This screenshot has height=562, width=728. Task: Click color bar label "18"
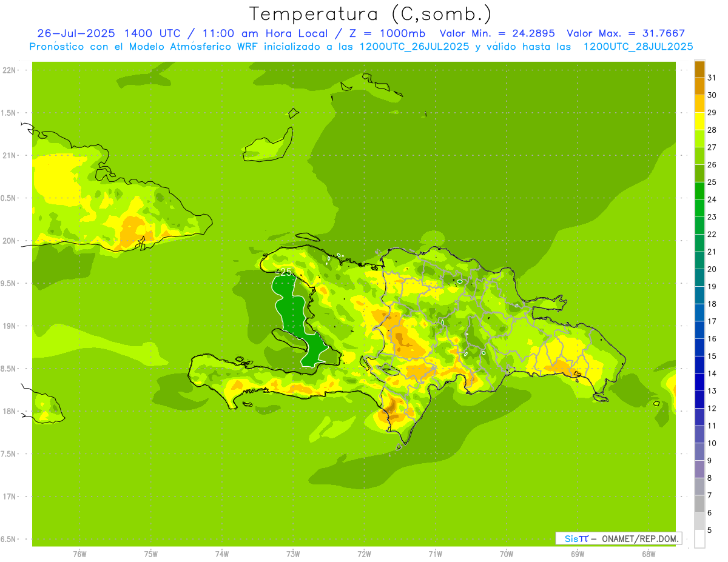[x=712, y=304]
